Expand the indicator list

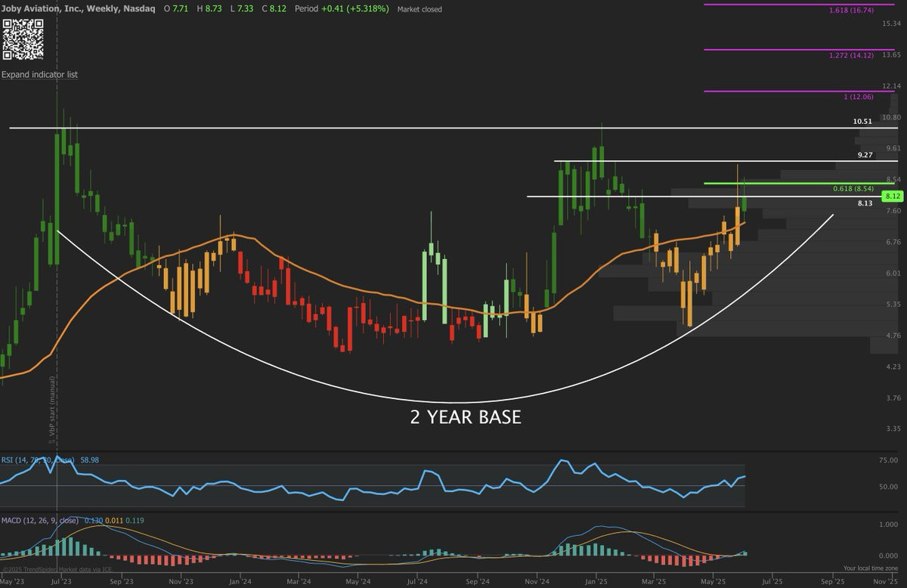click(x=39, y=75)
